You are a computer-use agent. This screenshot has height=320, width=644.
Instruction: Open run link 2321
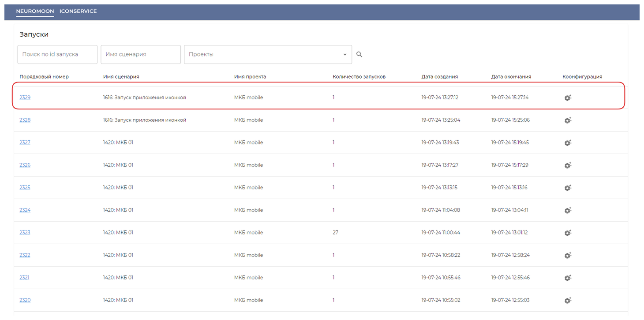pos(24,278)
